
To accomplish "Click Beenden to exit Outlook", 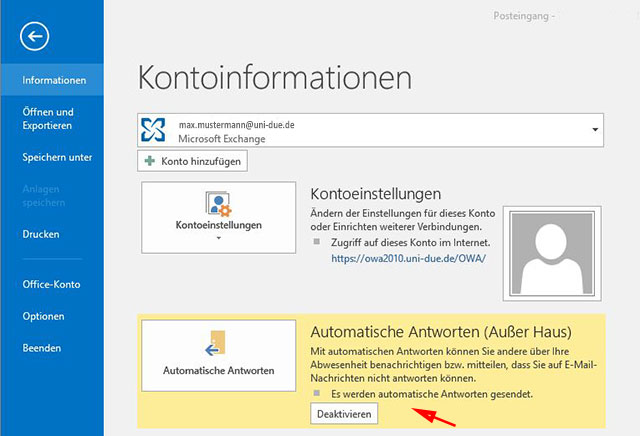I will pyautogui.click(x=43, y=348).
